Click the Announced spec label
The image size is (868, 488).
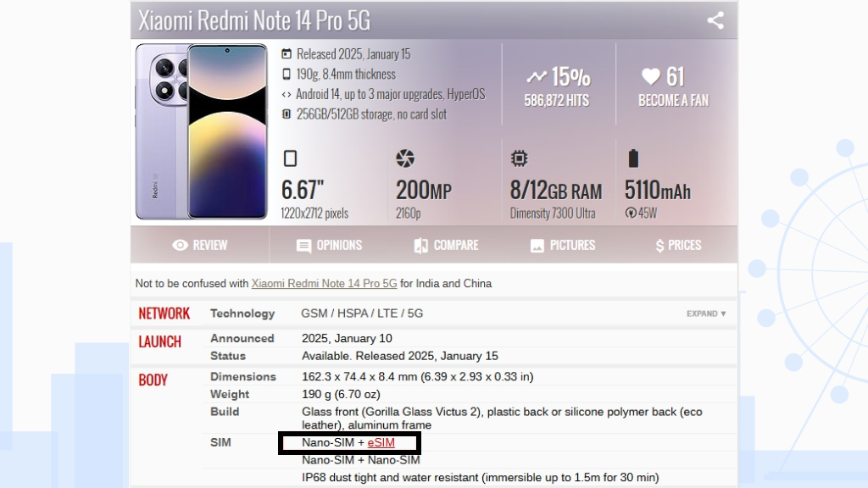click(242, 338)
